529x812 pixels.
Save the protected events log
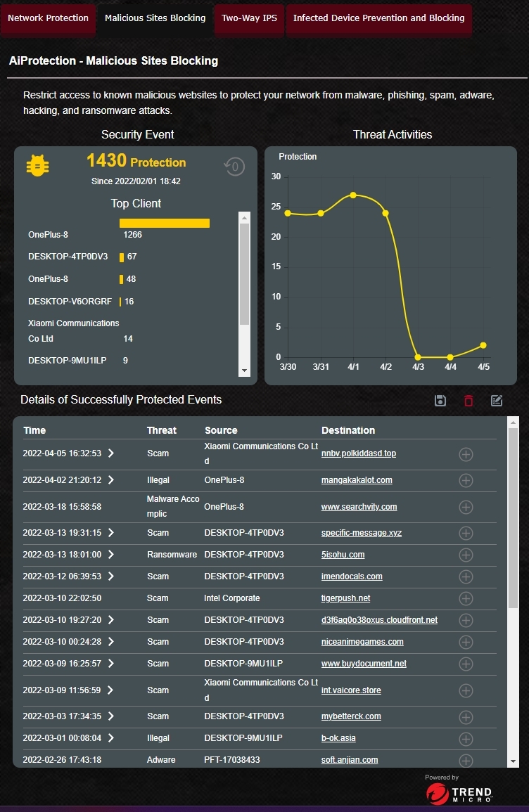click(x=440, y=400)
